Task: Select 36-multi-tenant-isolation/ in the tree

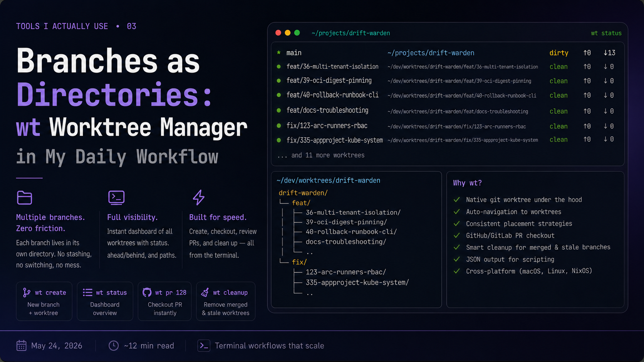Action: tap(353, 212)
